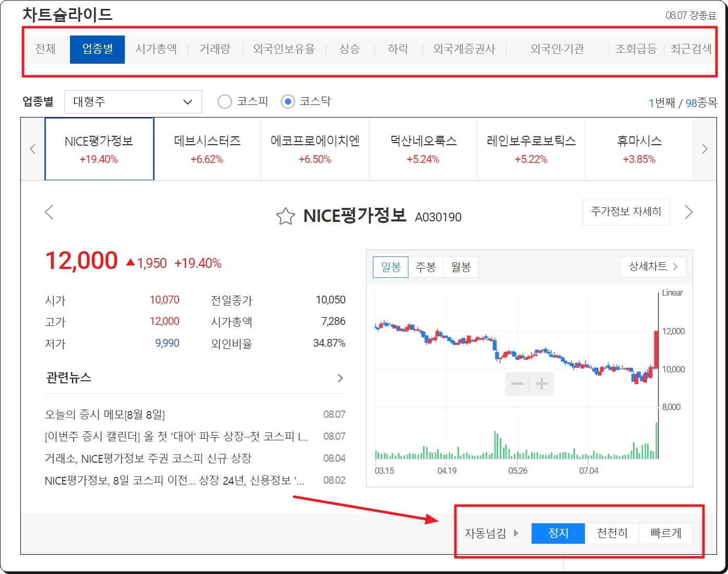The height and width of the screenshot is (574, 728).
Task: Switch to the 최근검색 tab
Action: tap(691, 49)
